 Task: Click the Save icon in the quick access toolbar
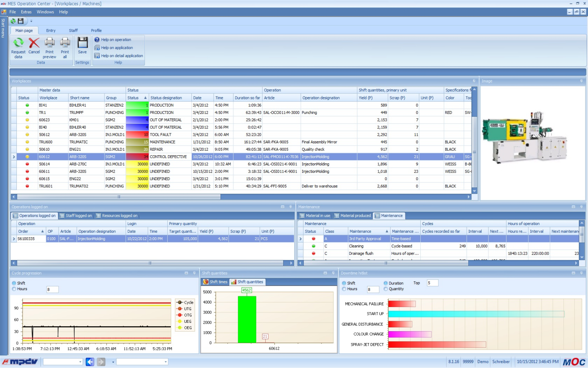click(20, 21)
